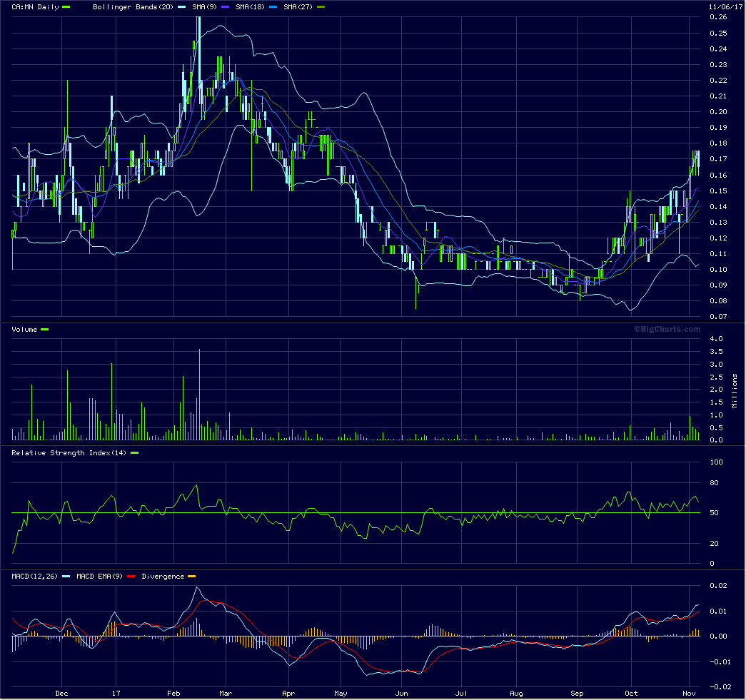Image resolution: width=746 pixels, height=700 pixels.
Task: Click the 80 RSI axis label
Action: point(714,482)
